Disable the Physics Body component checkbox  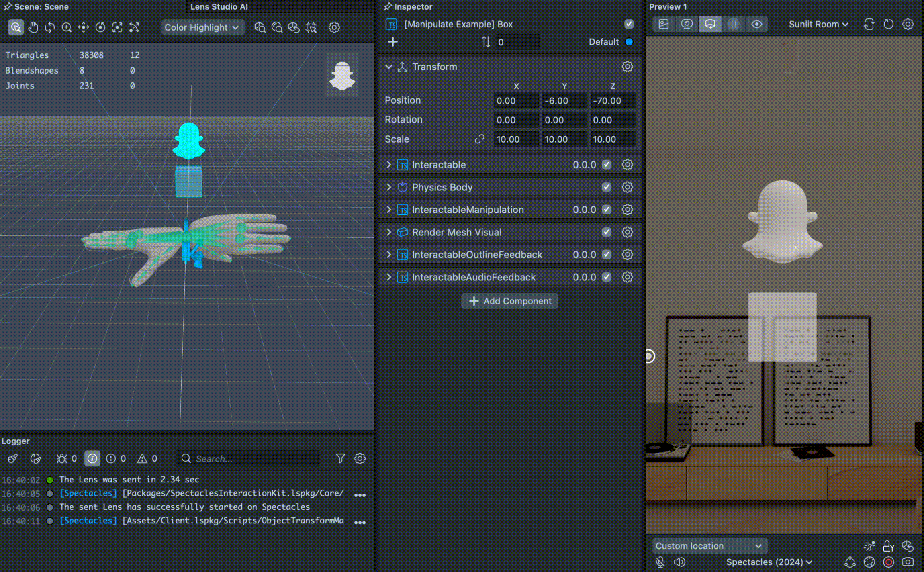(607, 187)
